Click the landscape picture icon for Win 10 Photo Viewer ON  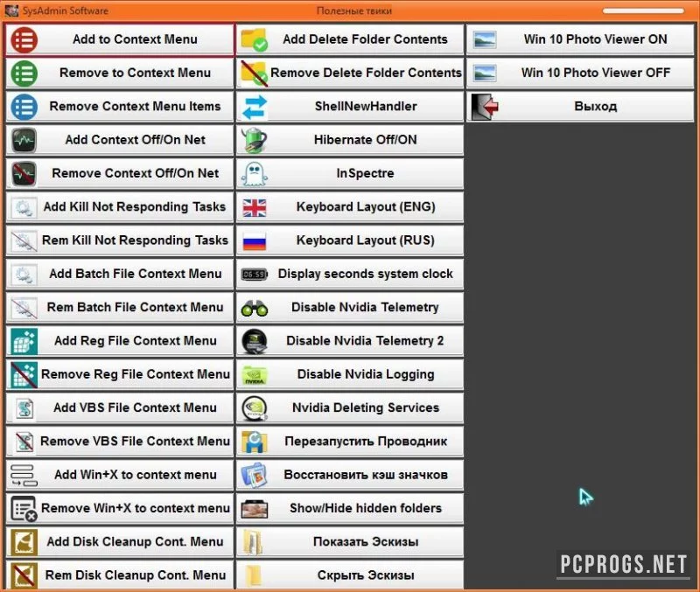pyautogui.click(x=485, y=39)
